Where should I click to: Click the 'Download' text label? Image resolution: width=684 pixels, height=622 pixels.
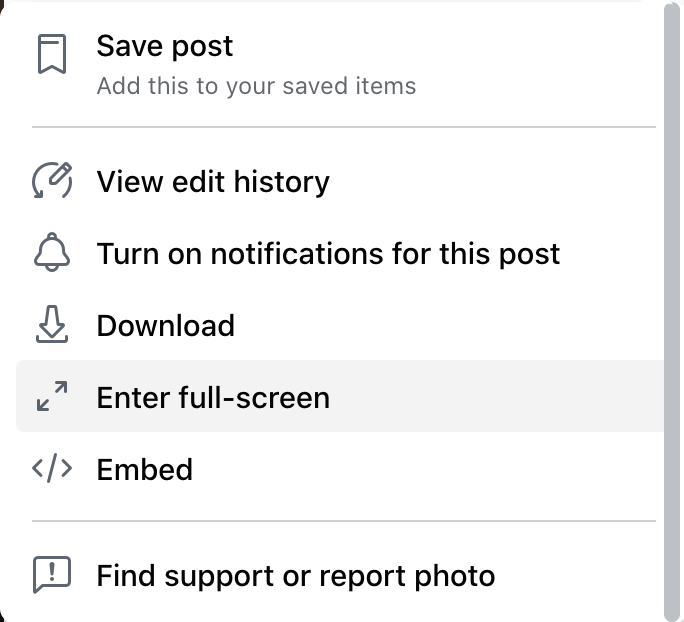coord(165,325)
